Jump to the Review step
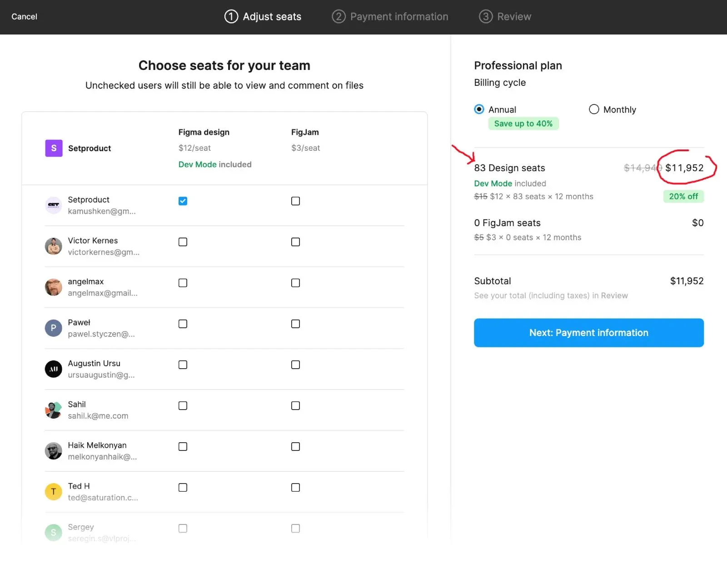 (505, 16)
